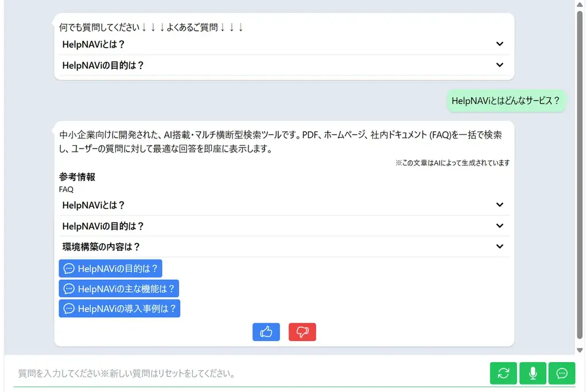Image resolution: width=588 pixels, height=392 pixels.
Task: Select the HelpNAViの主な機能は？ suggestion button
Action: pos(119,289)
